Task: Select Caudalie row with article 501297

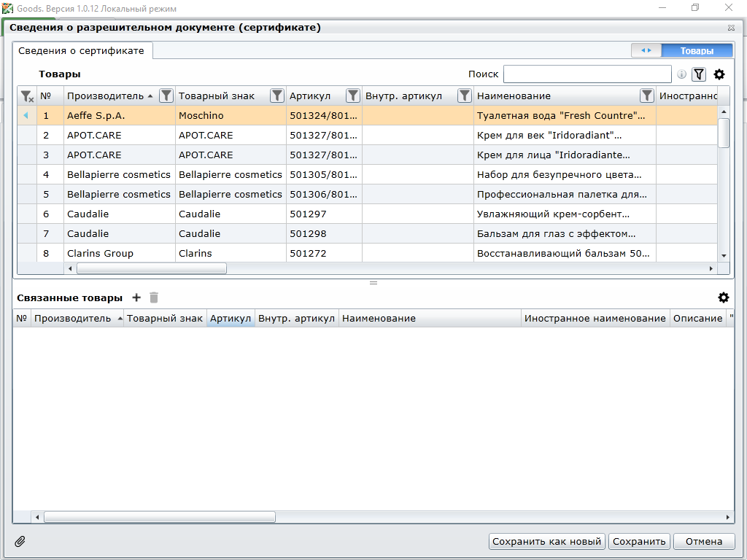Action: click(x=368, y=214)
